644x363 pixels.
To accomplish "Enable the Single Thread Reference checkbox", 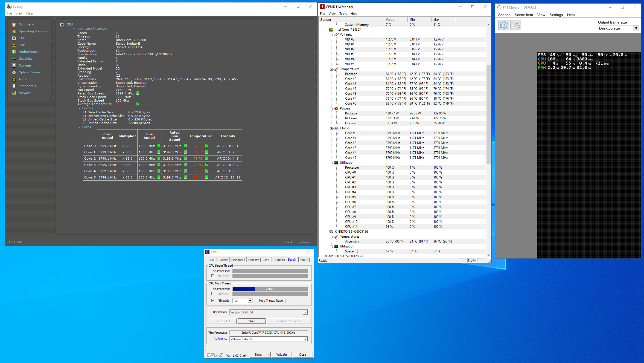I will click(x=213, y=276).
